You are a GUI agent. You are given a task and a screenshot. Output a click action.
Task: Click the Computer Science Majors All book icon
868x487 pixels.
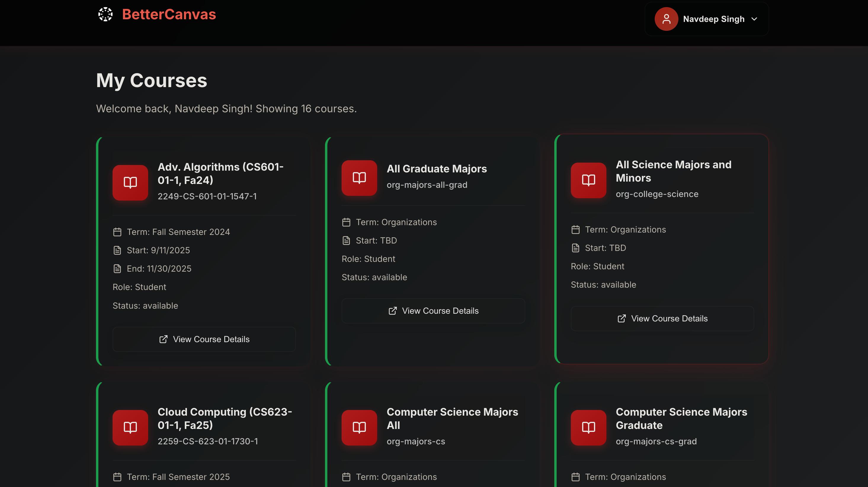coord(359,427)
